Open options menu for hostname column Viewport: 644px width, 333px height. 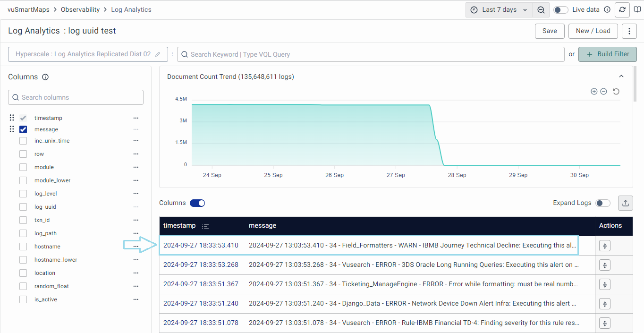coord(136,247)
